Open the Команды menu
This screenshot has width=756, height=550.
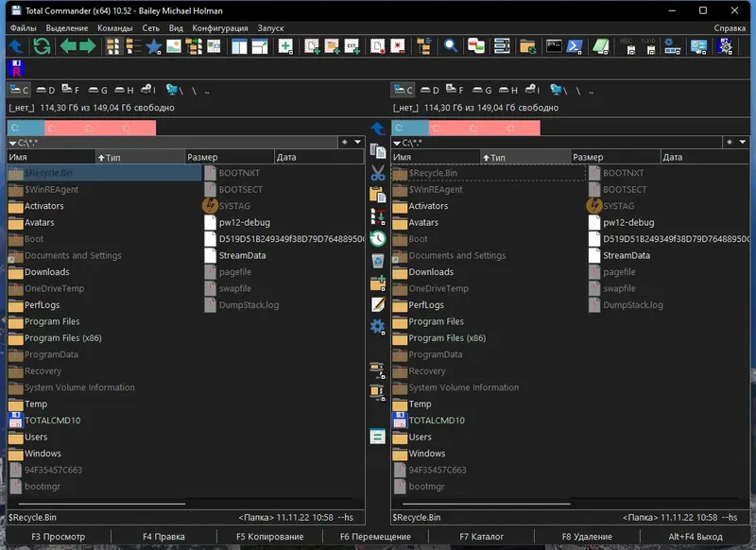(114, 28)
